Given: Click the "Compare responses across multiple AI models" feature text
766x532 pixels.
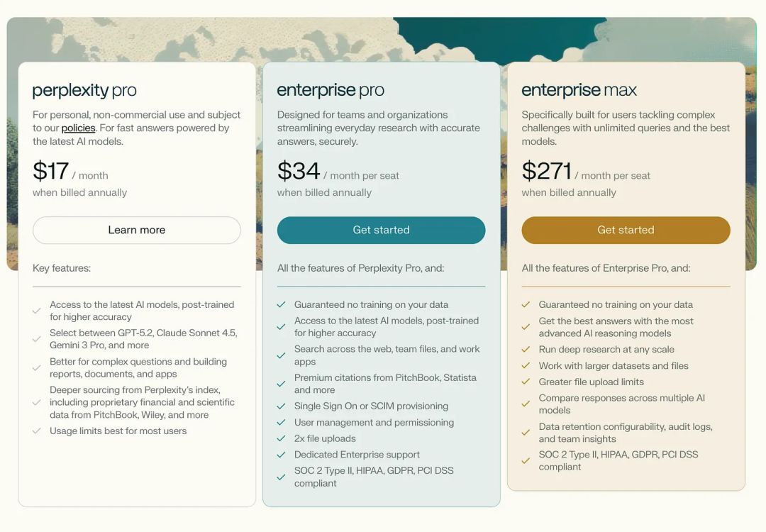Looking at the screenshot, I should pos(621,404).
